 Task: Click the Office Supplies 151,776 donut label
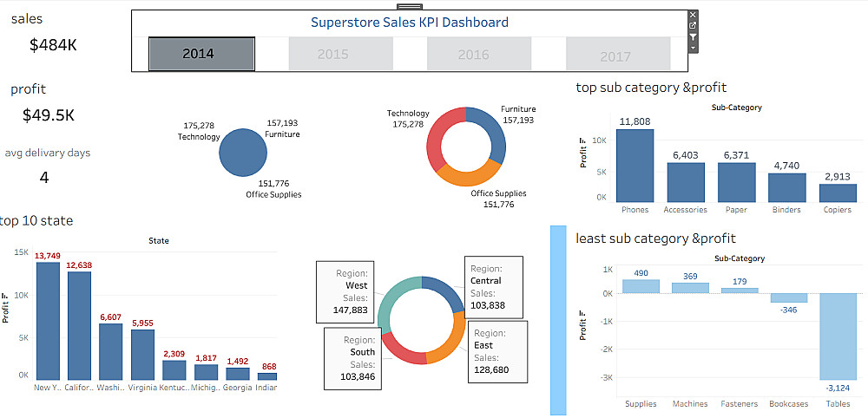point(499,199)
